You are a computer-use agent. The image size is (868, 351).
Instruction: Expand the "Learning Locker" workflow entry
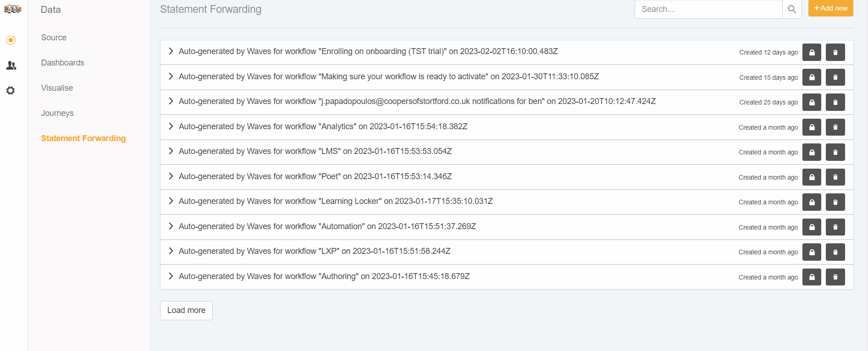coord(171,201)
